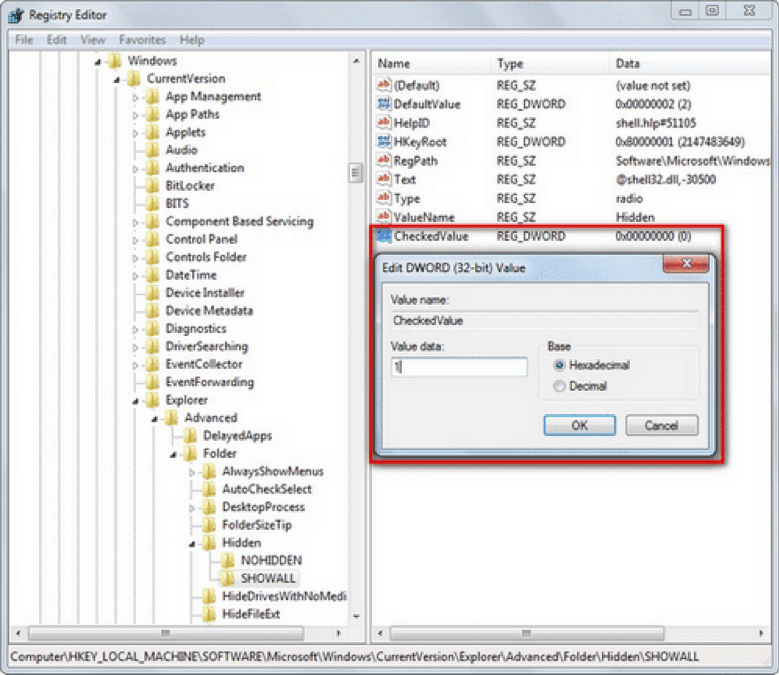
Task: Select the Hexadecimal base option
Action: 559,366
